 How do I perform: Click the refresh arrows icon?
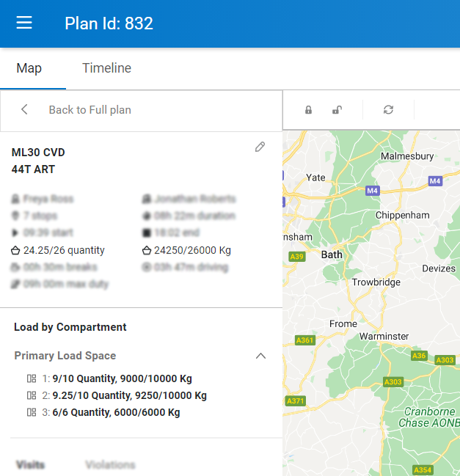pos(388,110)
